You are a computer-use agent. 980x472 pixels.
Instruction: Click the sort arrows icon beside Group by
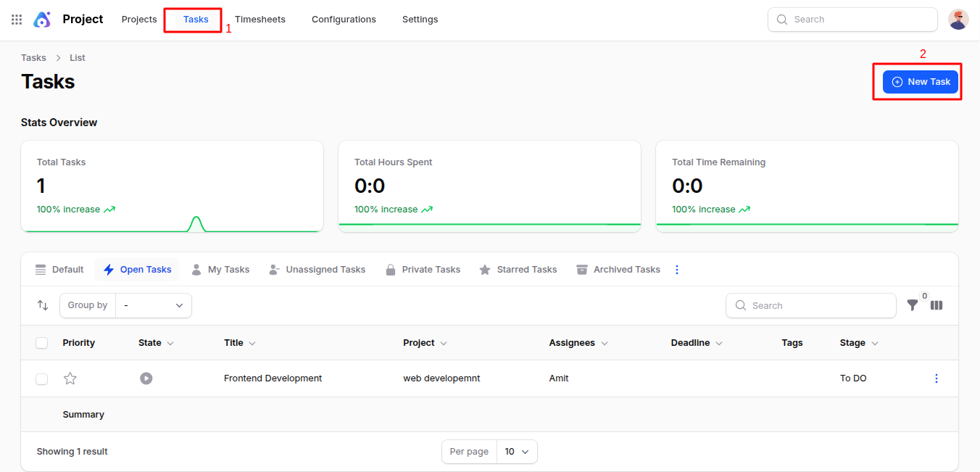(43, 305)
